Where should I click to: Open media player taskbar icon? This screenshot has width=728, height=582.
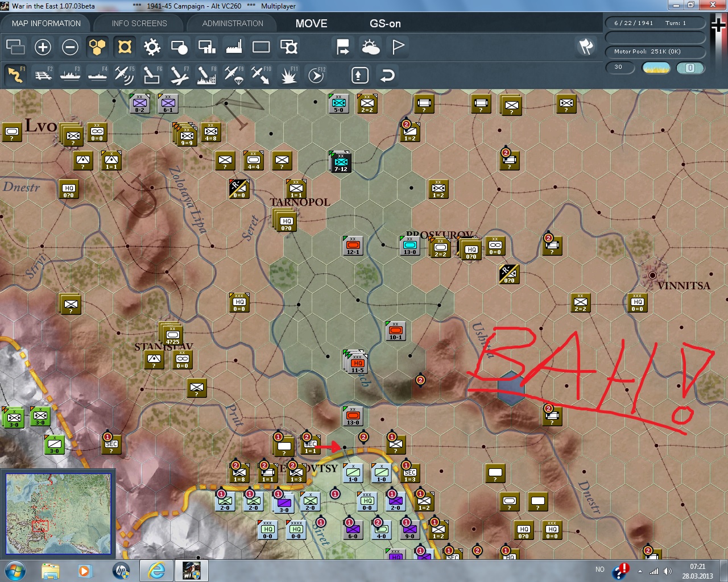[x=85, y=571]
